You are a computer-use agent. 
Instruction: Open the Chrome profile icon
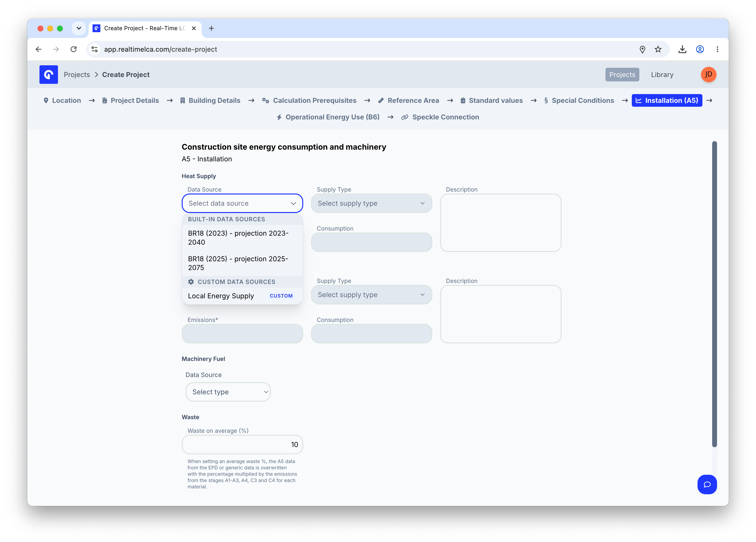[700, 49]
